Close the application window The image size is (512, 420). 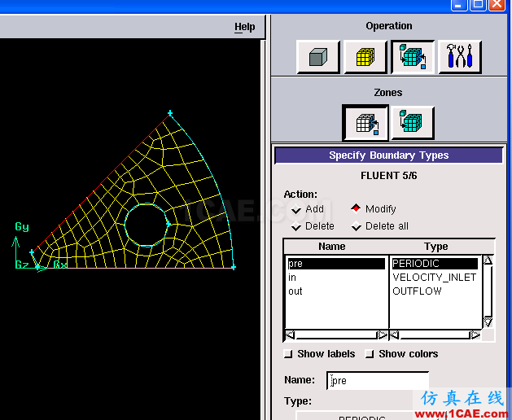point(497,5)
